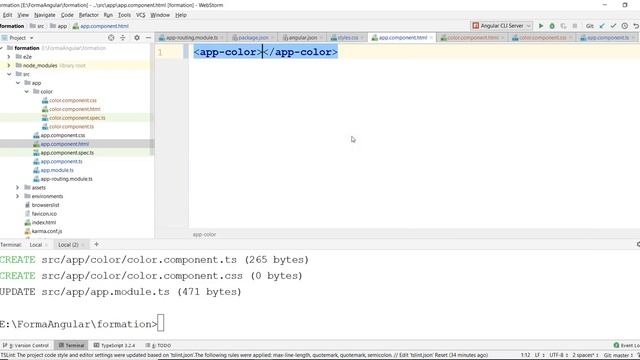Select the Local (2) terminal tab
This screenshot has width=640, height=360.
coord(68,245)
